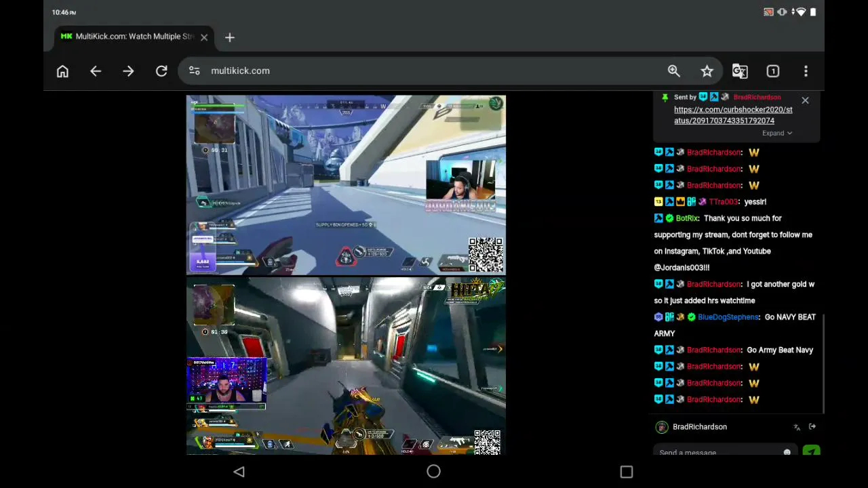
Task: Click the 'yessir!' chat message
Action: [x=755, y=202]
